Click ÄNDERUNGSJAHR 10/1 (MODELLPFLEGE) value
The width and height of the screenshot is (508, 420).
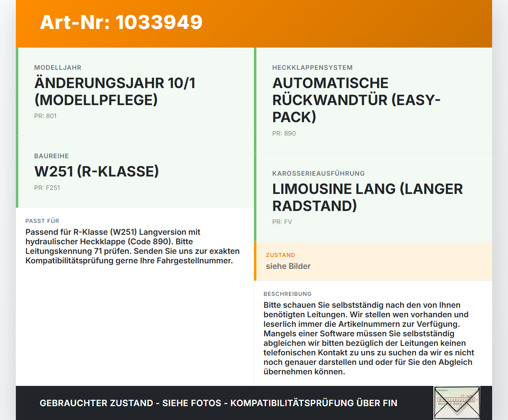[115, 92]
